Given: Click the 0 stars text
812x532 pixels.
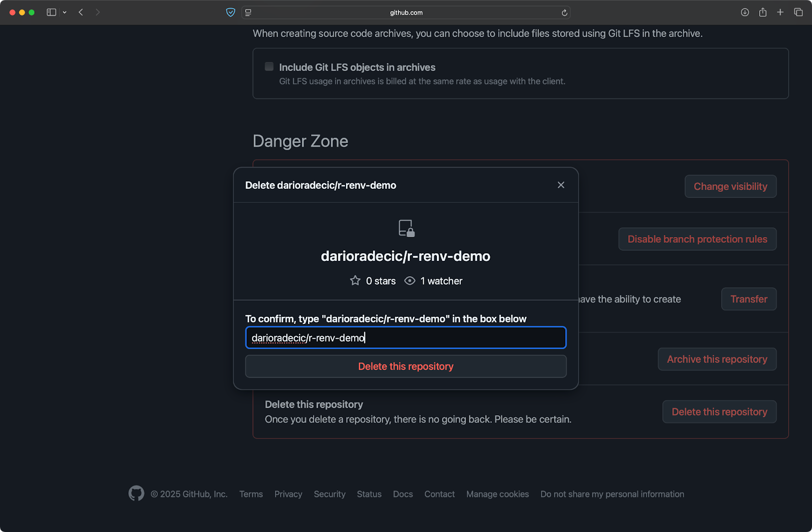Looking at the screenshot, I should 381,281.
